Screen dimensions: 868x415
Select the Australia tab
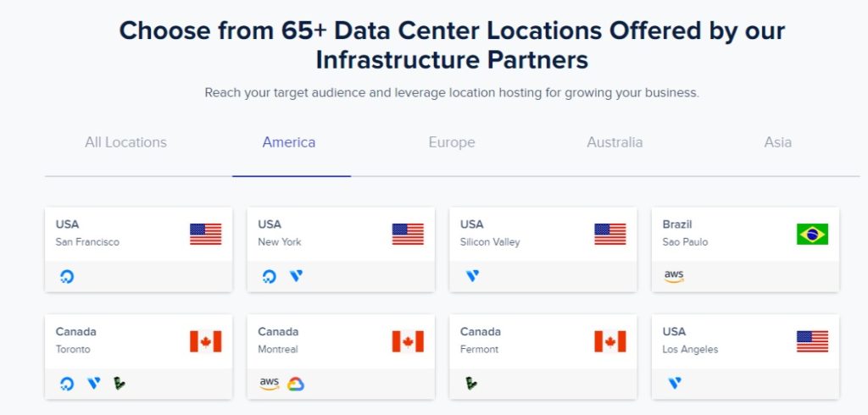615,142
